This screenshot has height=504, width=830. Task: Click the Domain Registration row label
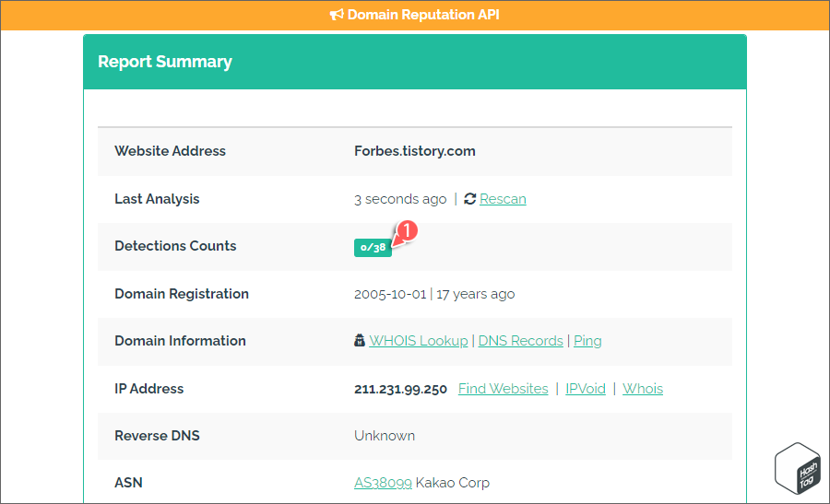[182, 294]
